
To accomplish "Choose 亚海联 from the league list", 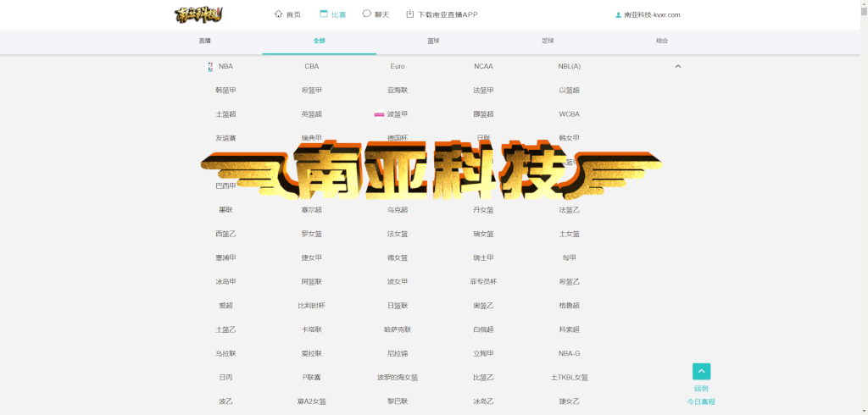I will (x=398, y=90).
